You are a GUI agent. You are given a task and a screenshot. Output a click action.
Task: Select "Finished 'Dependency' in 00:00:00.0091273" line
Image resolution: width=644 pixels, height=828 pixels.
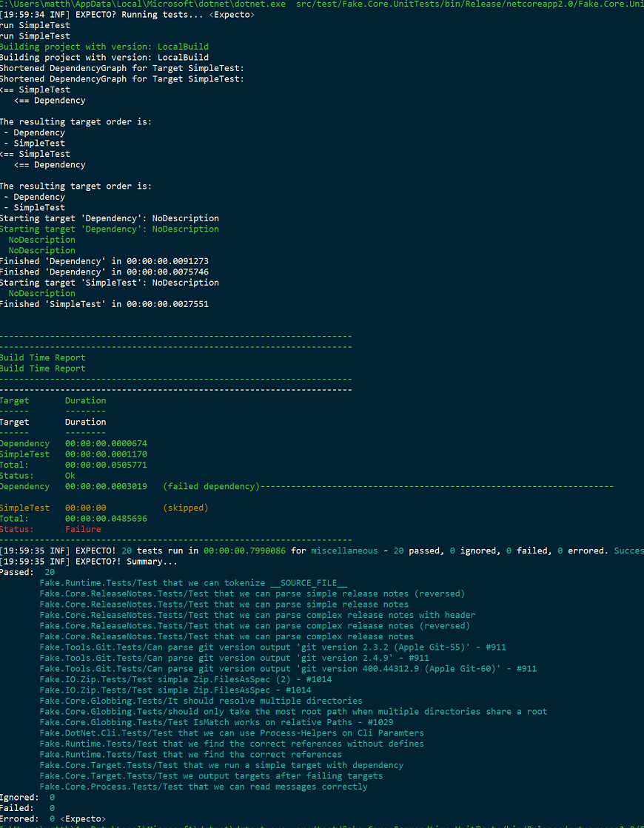click(x=104, y=261)
